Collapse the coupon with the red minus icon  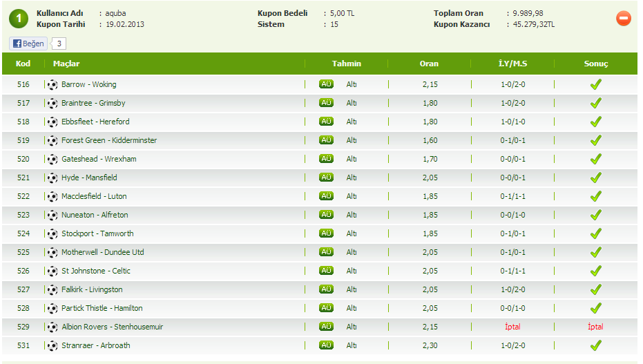(623, 19)
